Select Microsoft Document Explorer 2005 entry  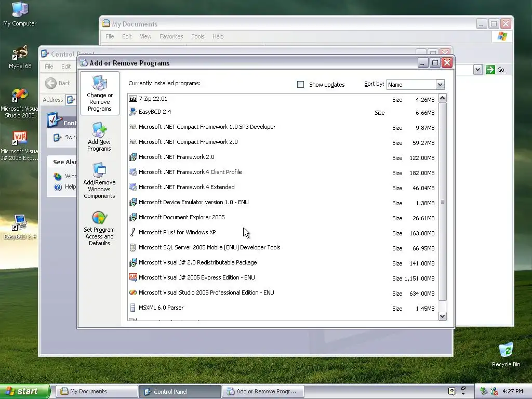(283, 217)
